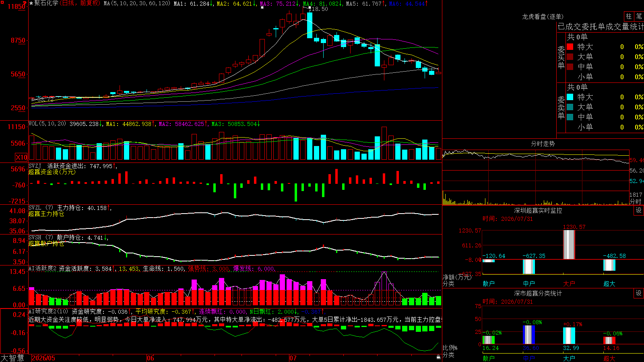Click 大户 category under 深圳超赢实时监控 chart
The width and height of the screenshot is (644, 362).
(x=569, y=284)
